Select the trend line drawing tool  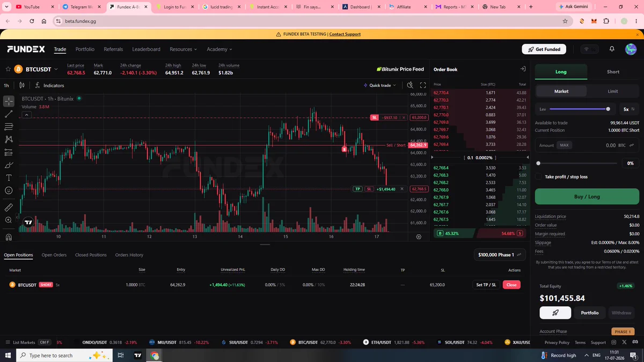pos(9,114)
